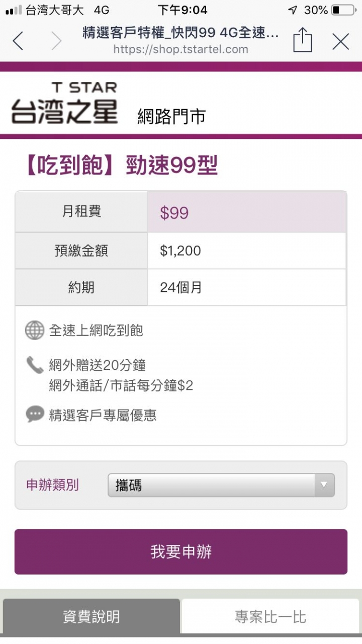The width and height of the screenshot is (362, 644).
Task: Close the in-app browser with X
Action: pos(340,41)
